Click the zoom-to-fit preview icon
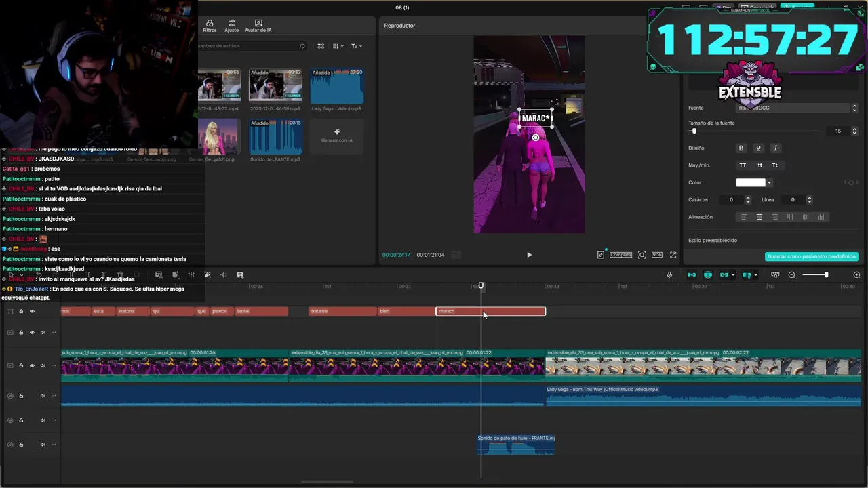The width and height of the screenshot is (868, 488). click(642, 255)
